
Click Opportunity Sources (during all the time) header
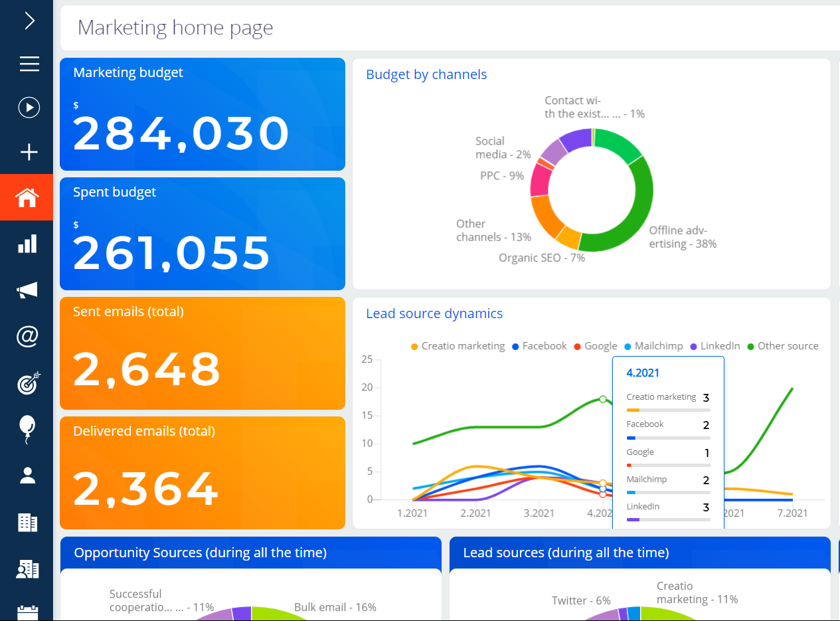201,553
